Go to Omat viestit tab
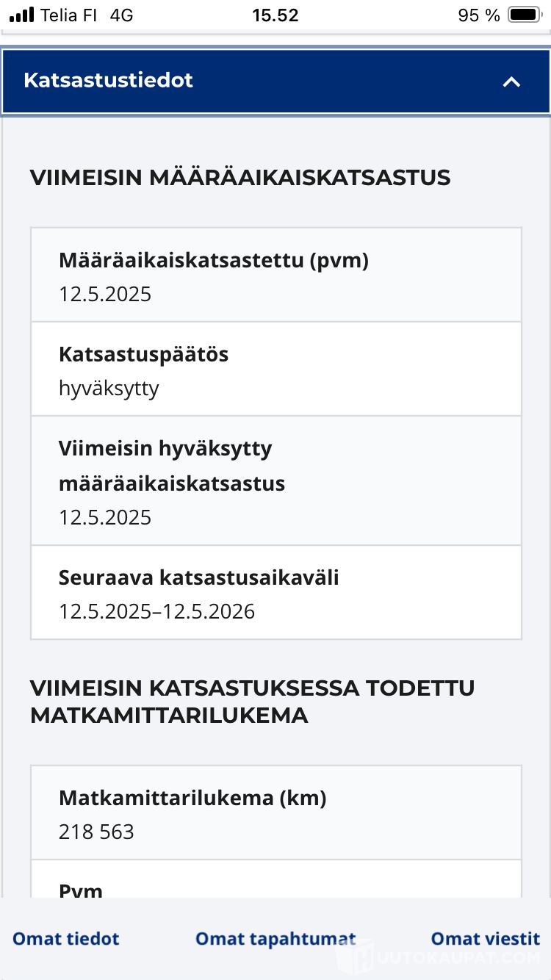This screenshot has height=980, width=551. [x=485, y=938]
